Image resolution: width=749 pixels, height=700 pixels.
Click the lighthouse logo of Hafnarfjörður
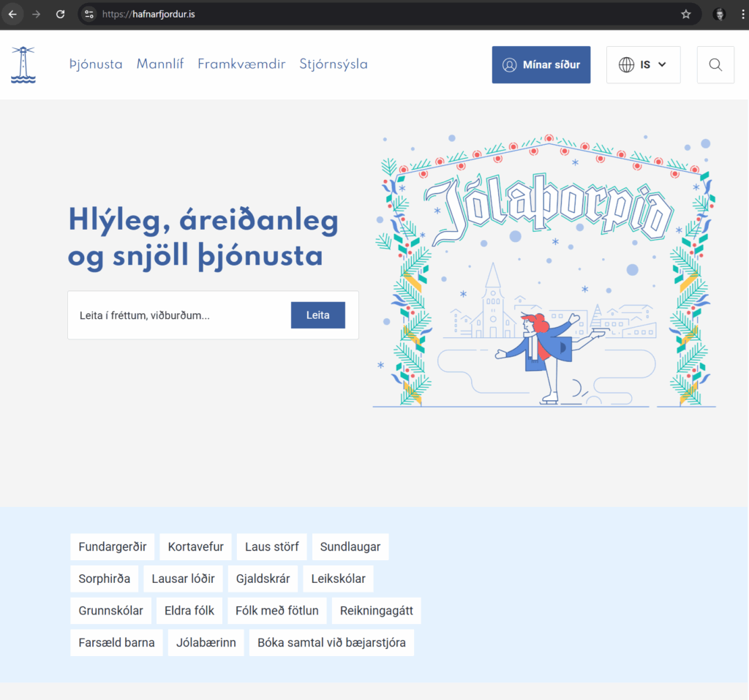click(x=23, y=64)
